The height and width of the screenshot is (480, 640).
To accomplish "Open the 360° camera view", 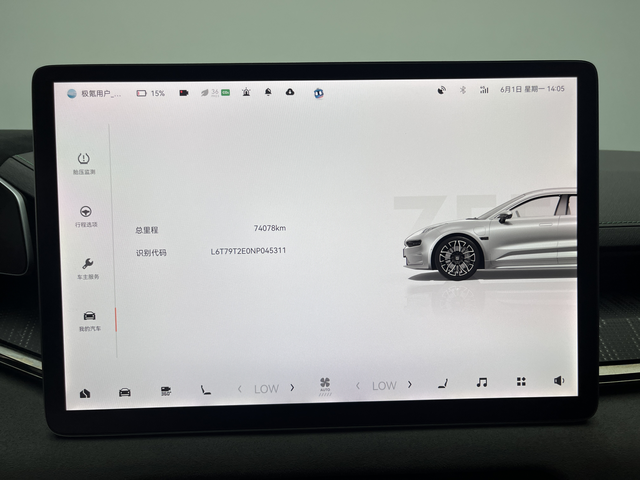I will coord(166,391).
